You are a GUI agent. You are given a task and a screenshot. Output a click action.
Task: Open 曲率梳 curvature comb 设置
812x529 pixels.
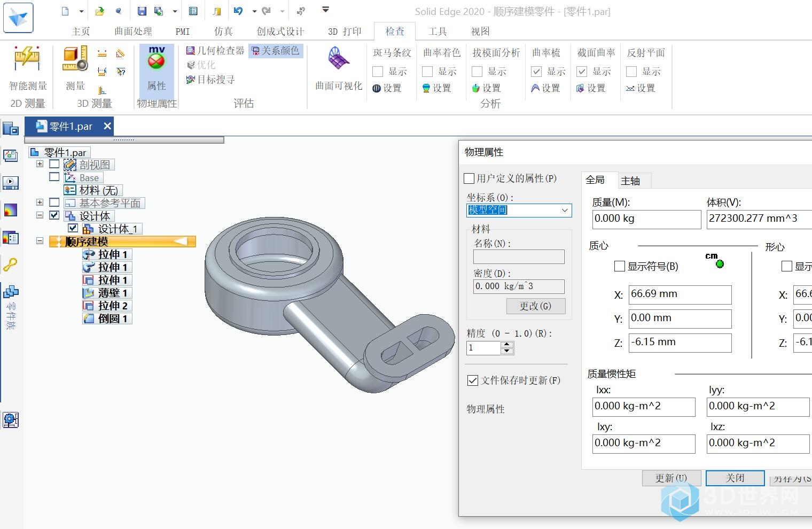(x=545, y=88)
